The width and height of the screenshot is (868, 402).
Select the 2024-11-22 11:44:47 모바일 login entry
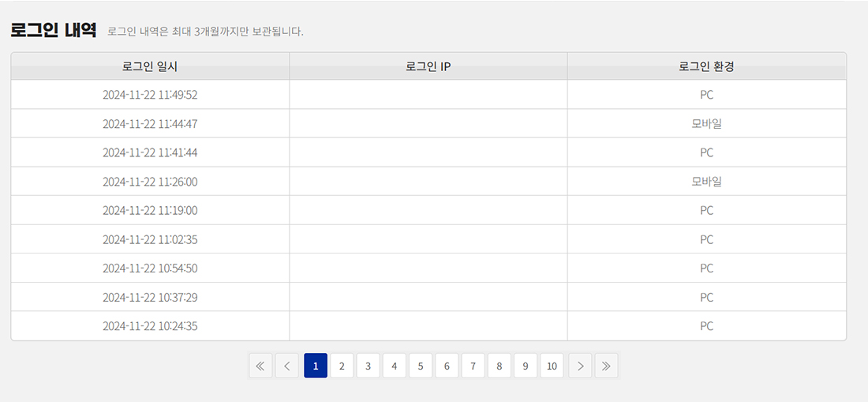tap(428, 123)
